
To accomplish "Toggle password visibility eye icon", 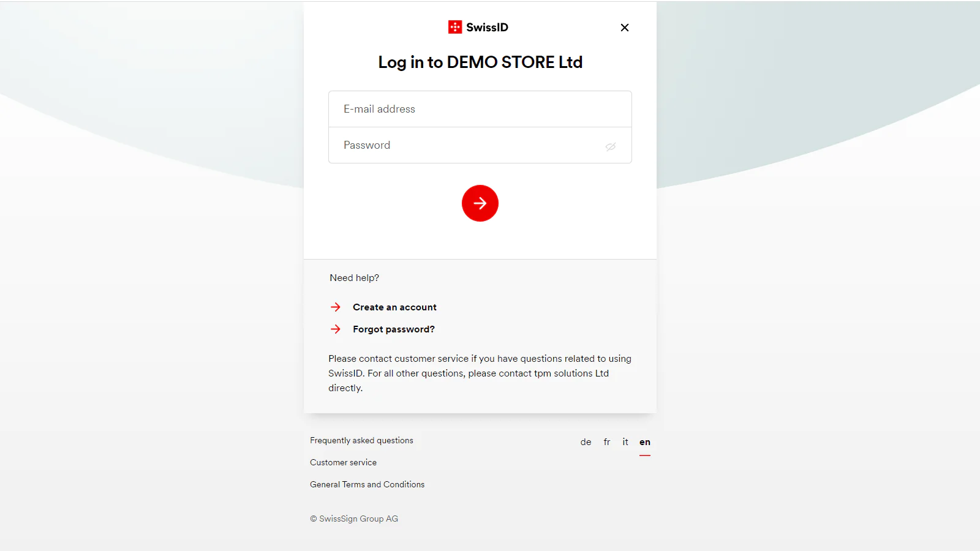I will pos(611,146).
